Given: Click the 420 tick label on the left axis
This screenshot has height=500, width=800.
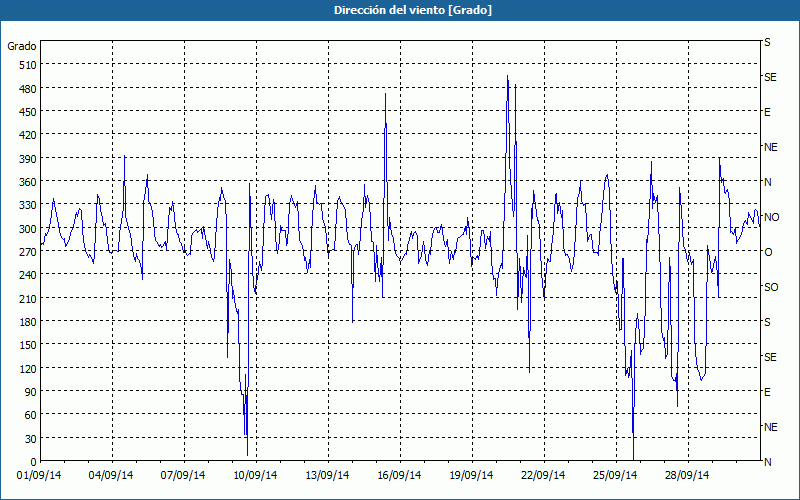Looking at the screenshot, I should point(28,135).
